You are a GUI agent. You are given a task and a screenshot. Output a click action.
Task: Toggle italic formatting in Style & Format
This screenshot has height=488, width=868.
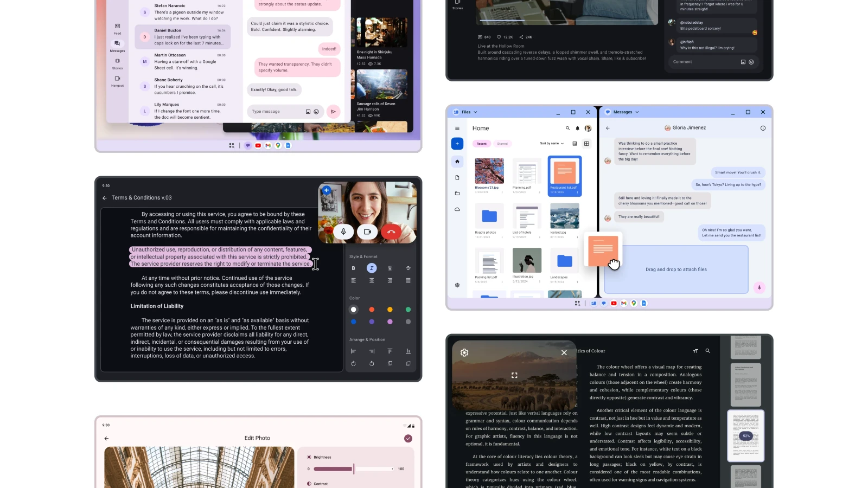tap(372, 268)
